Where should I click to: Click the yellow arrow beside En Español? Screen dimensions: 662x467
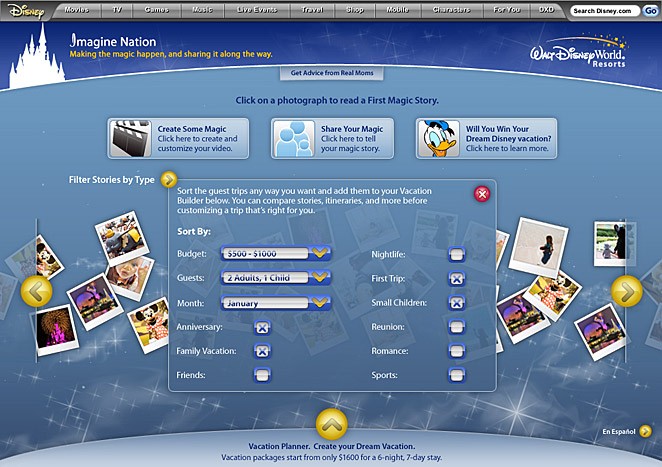point(645,431)
